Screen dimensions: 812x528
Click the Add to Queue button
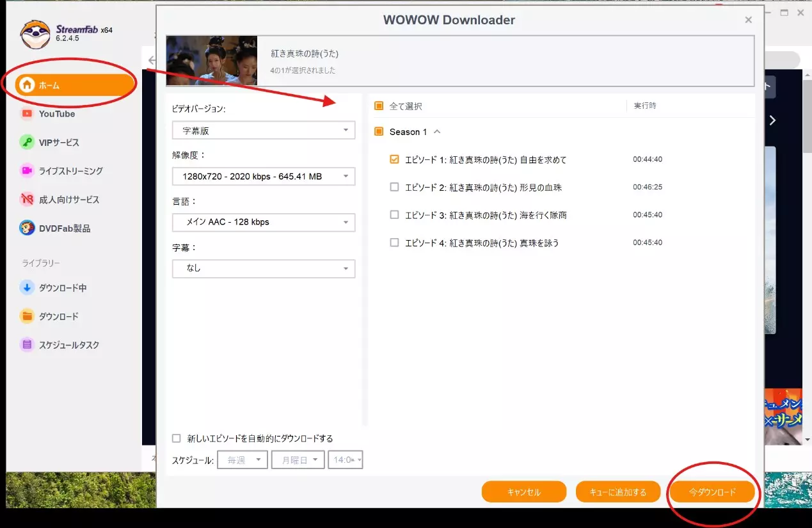(618, 492)
